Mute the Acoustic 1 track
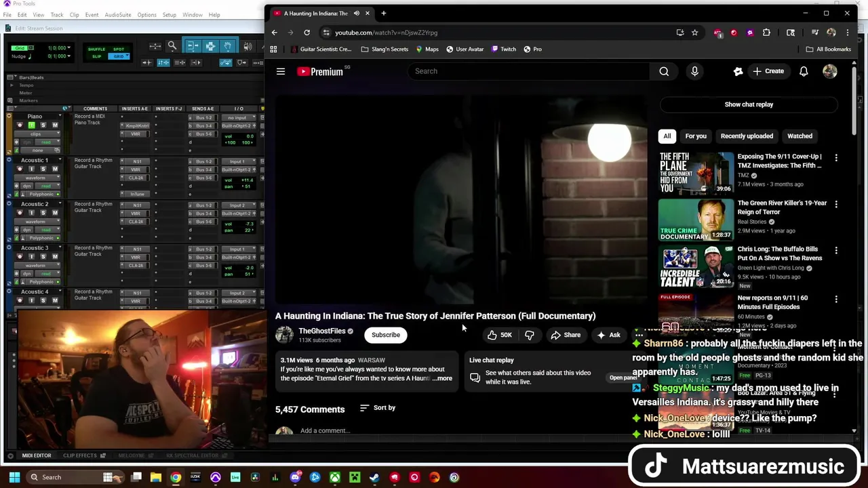 point(55,169)
